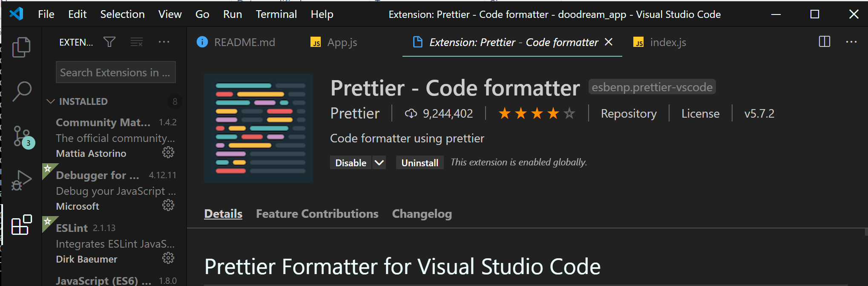The height and width of the screenshot is (286, 868).
Task: Open Extensions panel more actions menu
Action: (x=164, y=42)
